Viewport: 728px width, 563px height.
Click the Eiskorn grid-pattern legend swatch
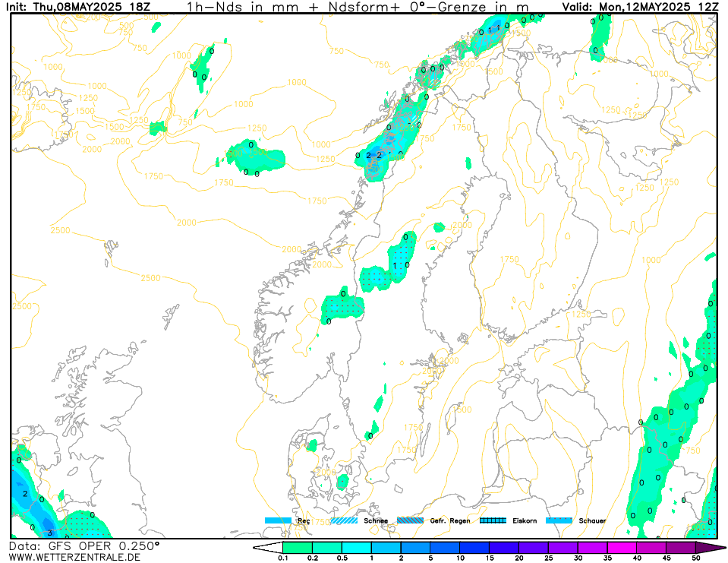pos(493,520)
